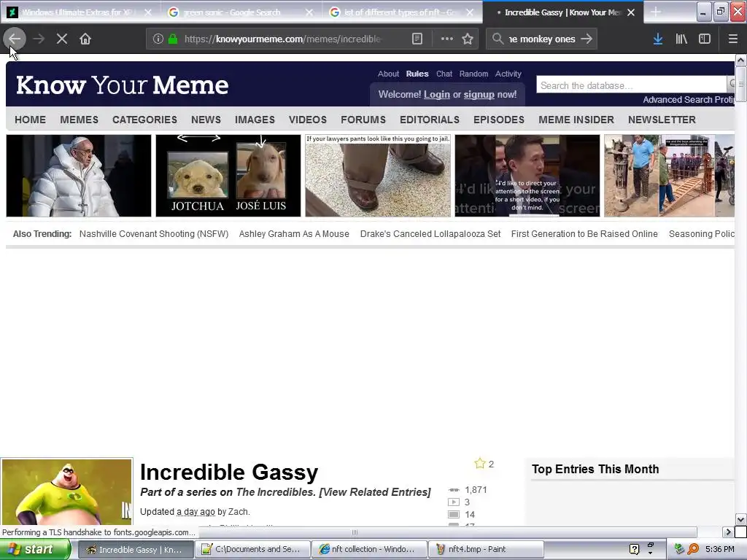Screen dimensions: 747x560
Task: Close the Windows Ultimate Extras tab
Action: point(148,12)
